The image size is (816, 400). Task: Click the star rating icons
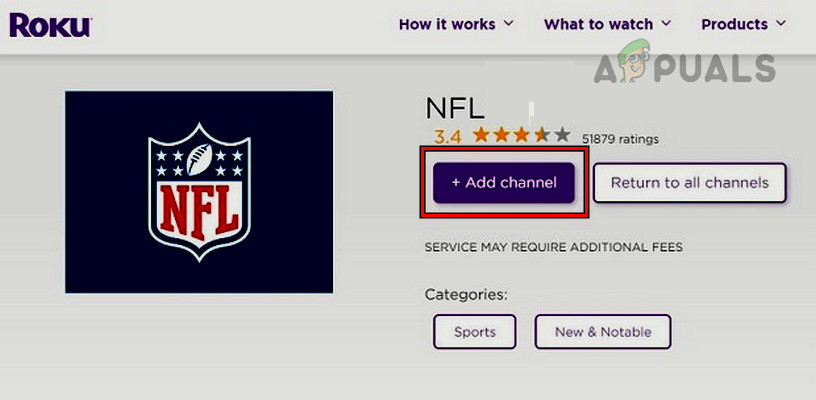(x=522, y=136)
